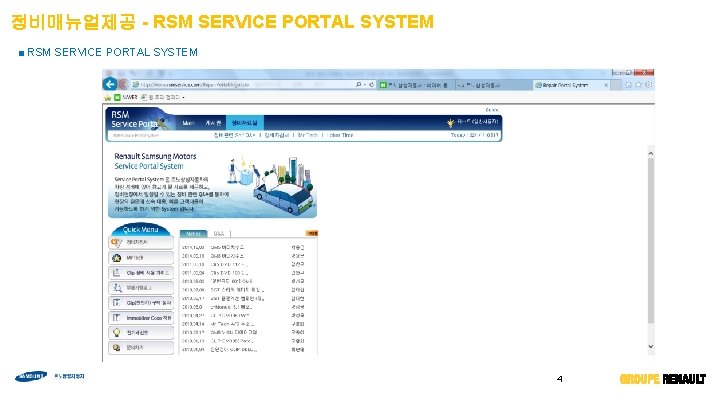Click the Labor Time submenu link

tap(341, 135)
